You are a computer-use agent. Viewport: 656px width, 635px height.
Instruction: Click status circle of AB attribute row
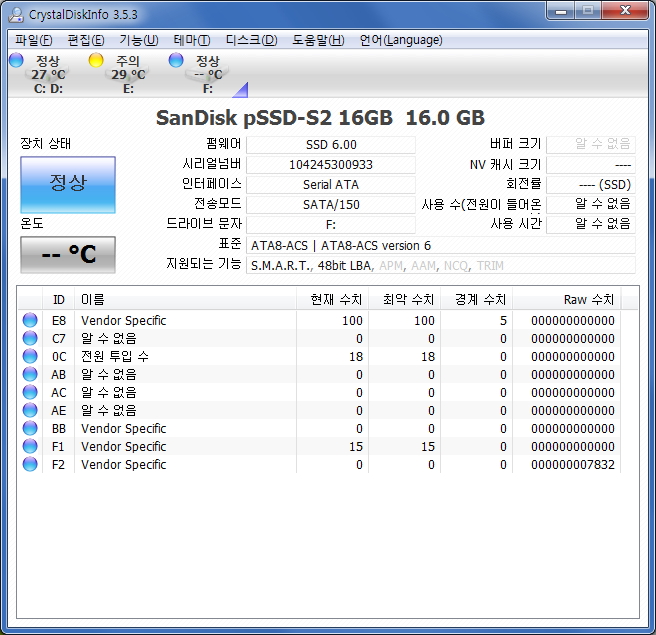tap(30, 374)
